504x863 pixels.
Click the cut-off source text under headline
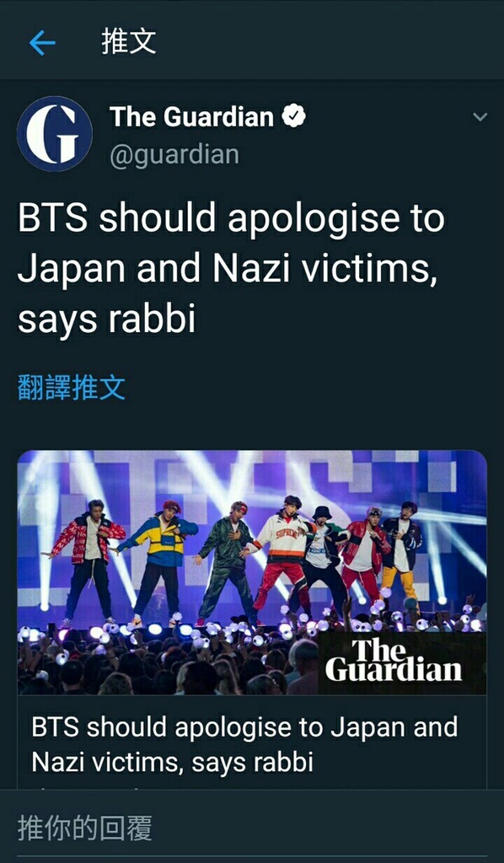point(88,788)
